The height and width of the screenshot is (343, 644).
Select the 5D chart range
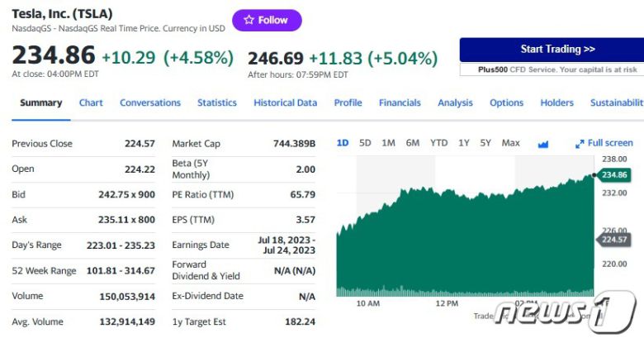point(365,143)
